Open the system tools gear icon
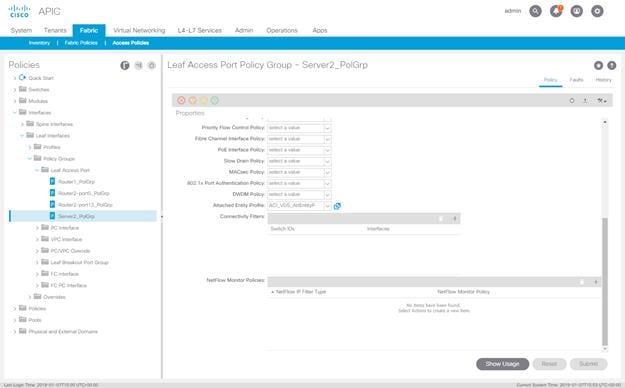The image size is (625, 388). 597,11
